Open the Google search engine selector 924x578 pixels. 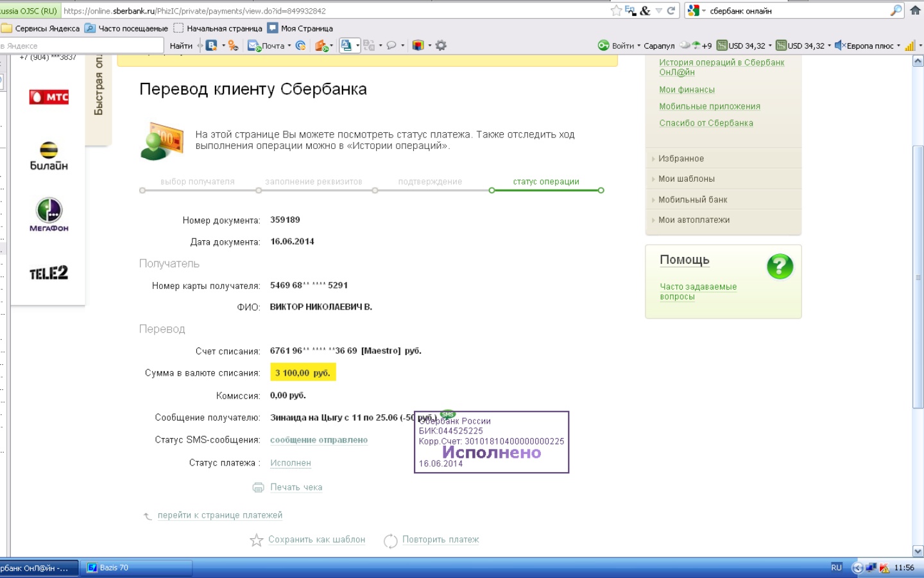[696, 10]
